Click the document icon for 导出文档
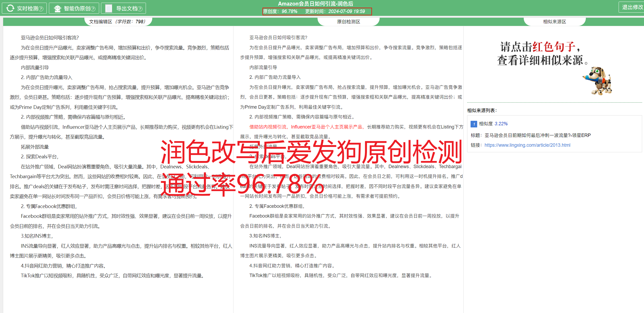This screenshot has height=313, width=644. pos(109,8)
